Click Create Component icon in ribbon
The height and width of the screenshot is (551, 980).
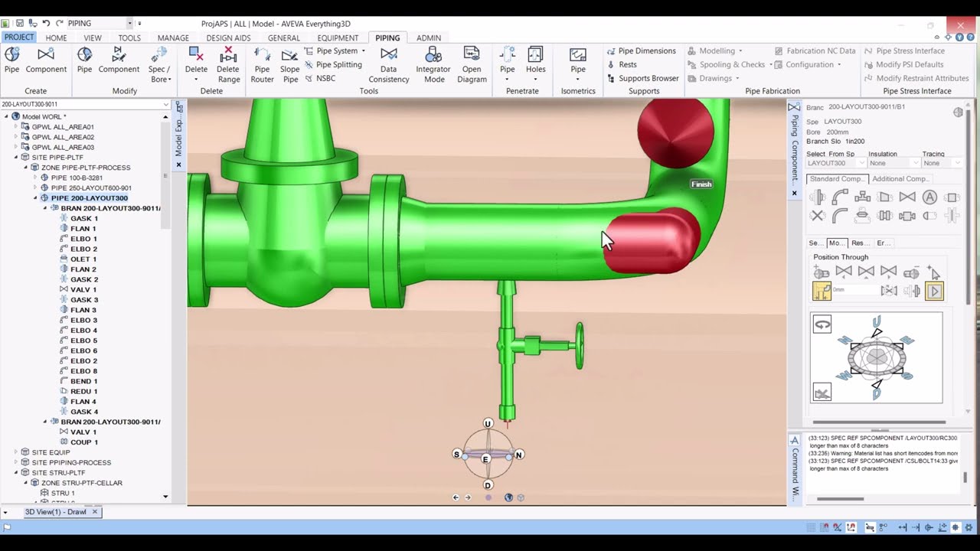click(46, 54)
